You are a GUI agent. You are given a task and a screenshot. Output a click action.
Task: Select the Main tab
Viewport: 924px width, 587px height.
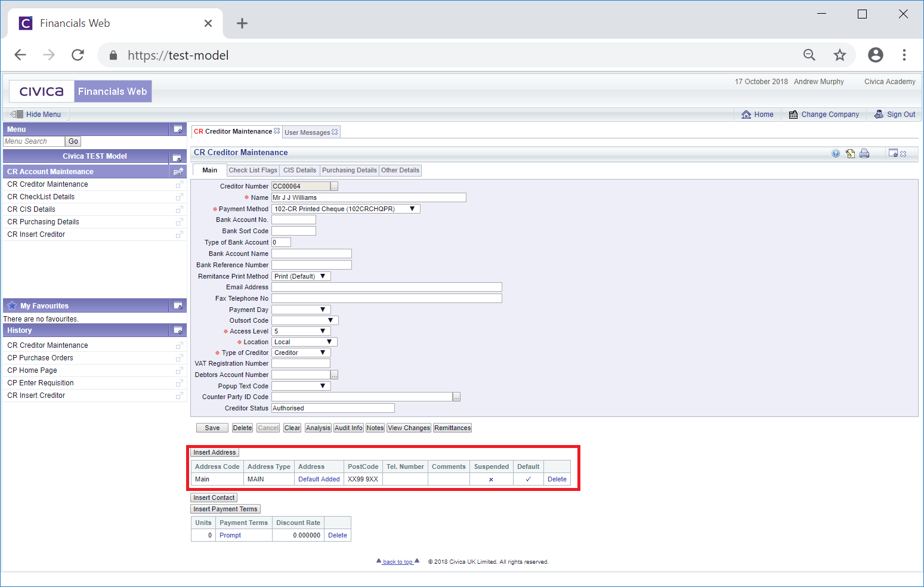[210, 171]
